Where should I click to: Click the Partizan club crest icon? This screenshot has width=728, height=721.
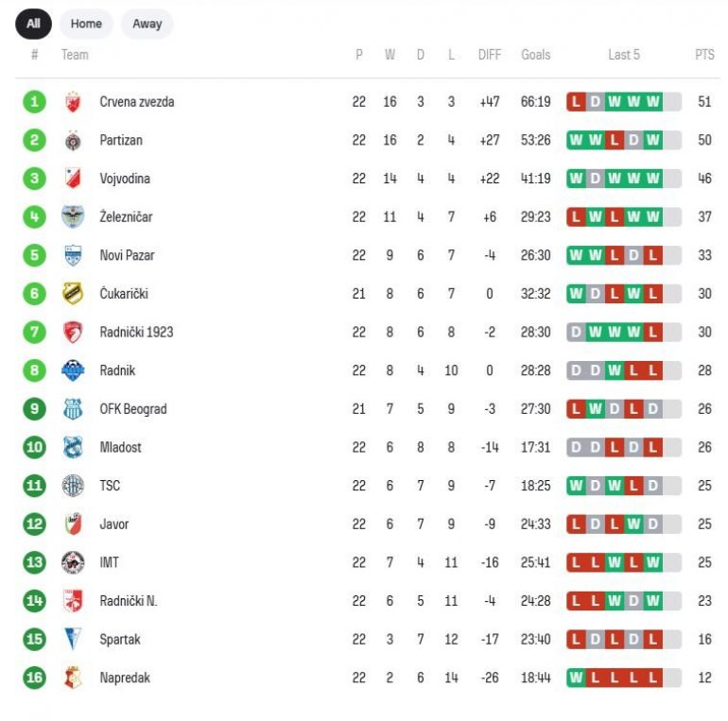[x=73, y=141]
